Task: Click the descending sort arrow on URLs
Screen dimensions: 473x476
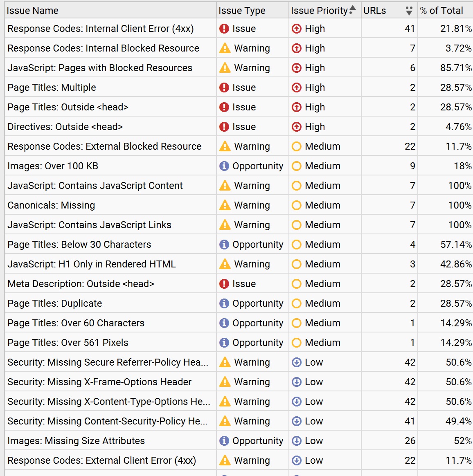Action: coord(409,11)
